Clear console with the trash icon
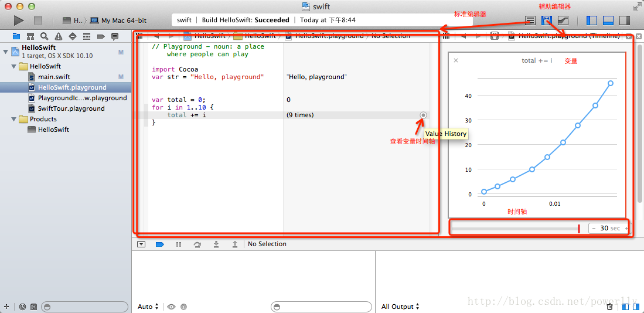 [611, 307]
